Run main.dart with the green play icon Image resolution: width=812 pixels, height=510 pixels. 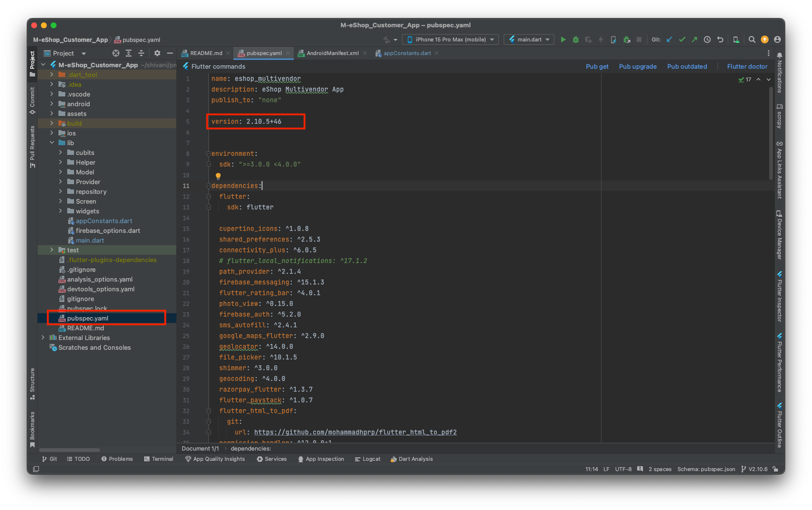[x=563, y=39]
